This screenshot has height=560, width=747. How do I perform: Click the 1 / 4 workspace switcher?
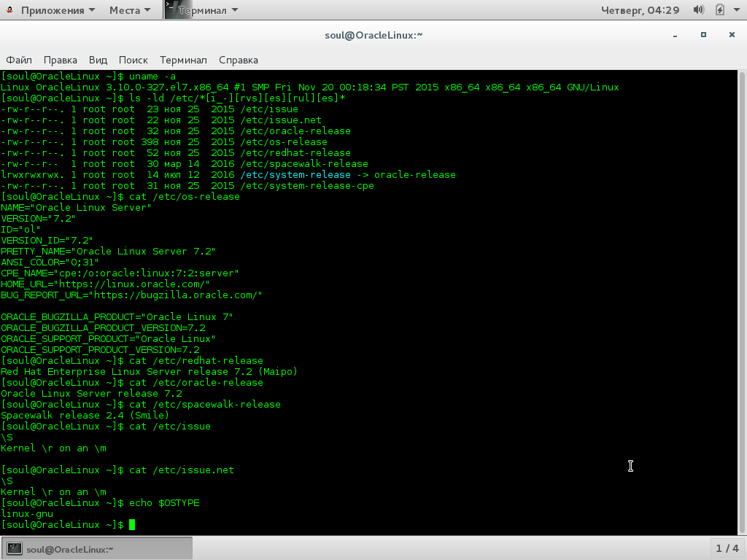[x=727, y=548]
